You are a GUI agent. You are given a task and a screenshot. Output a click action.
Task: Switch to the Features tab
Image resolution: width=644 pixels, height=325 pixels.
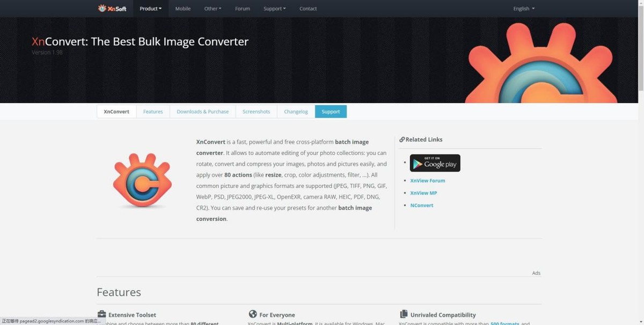tap(153, 112)
